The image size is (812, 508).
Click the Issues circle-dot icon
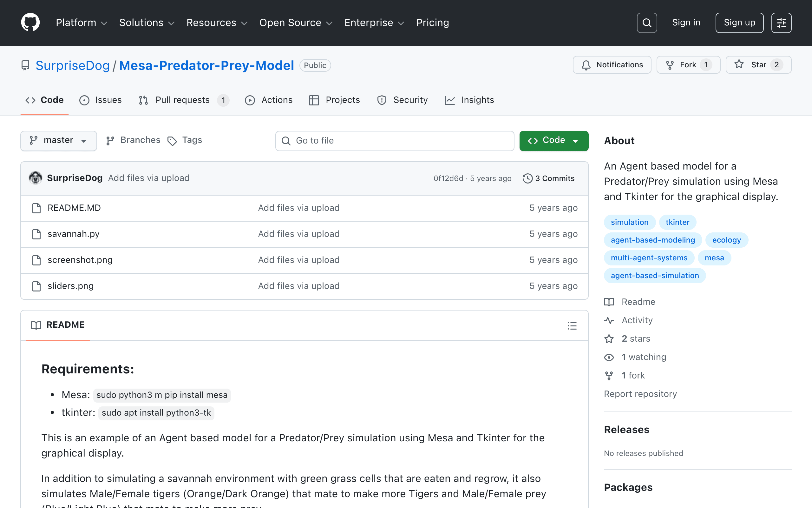click(84, 100)
